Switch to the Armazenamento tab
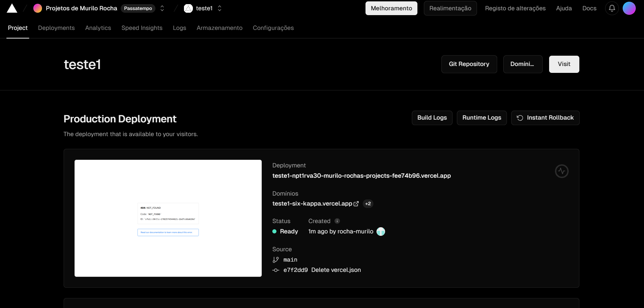This screenshot has width=644, height=308. pos(219,28)
